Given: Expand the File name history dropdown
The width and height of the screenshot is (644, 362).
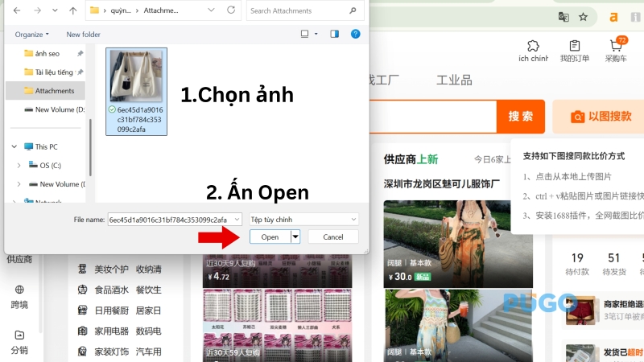Looking at the screenshot, I should point(237,220).
